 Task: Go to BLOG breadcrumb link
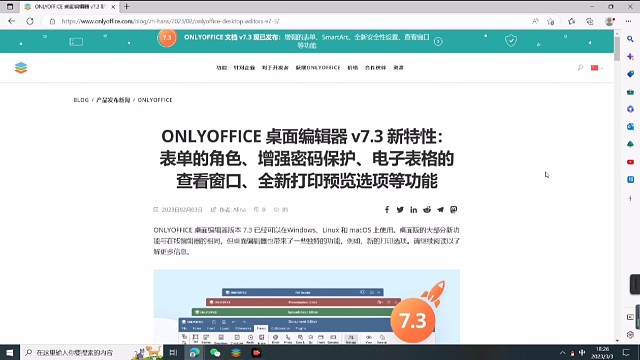[81, 100]
